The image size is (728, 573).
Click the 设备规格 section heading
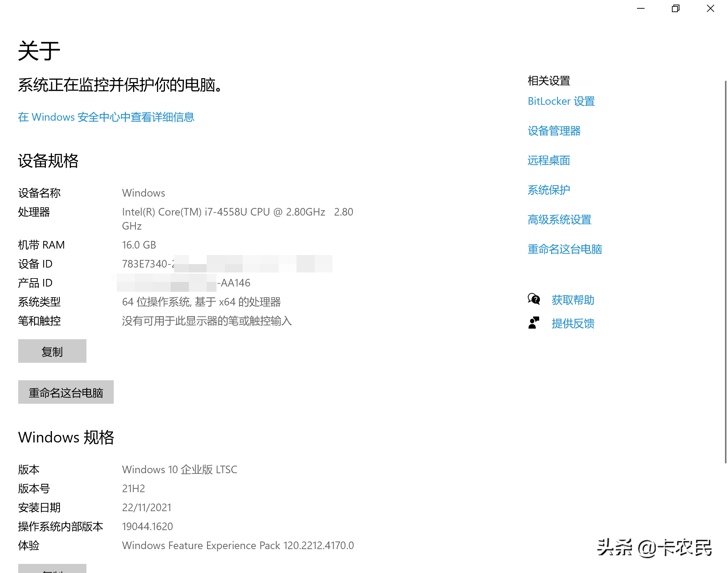(48, 161)
